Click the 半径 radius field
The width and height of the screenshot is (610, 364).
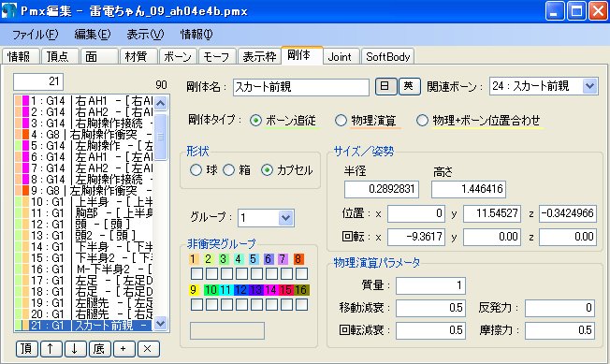click(382, 189)
